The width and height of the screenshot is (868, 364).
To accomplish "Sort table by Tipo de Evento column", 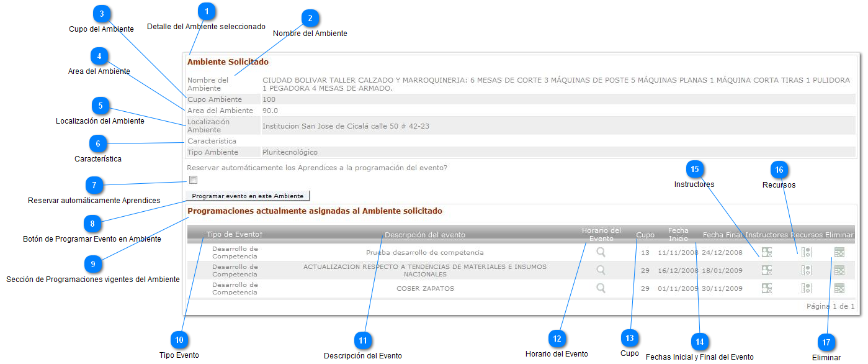I will (234, 234).
